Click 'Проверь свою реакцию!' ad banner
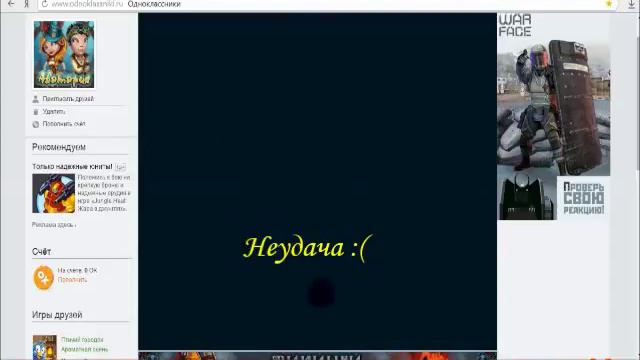Viewport: 640px width, 360px height. click(584, 198)
